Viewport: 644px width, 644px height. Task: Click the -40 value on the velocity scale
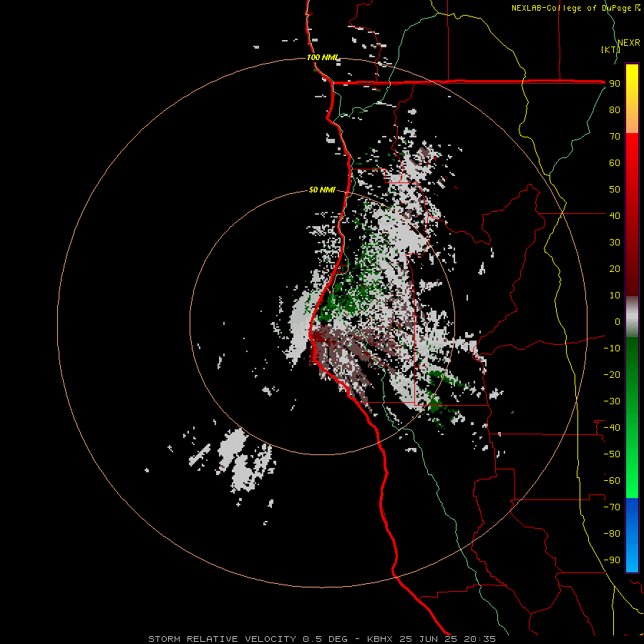[612, 428]
